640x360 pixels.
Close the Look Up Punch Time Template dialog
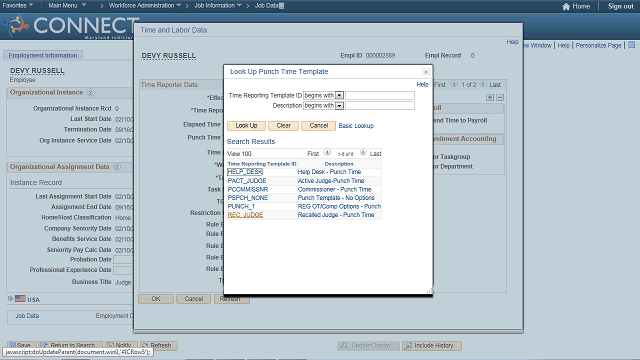[426, 72]
